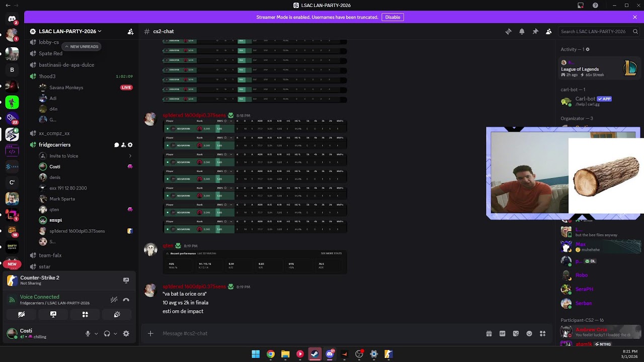644x362 pixels.
Task: Open the Threads icon in channel header
Action: click(508, 31)
